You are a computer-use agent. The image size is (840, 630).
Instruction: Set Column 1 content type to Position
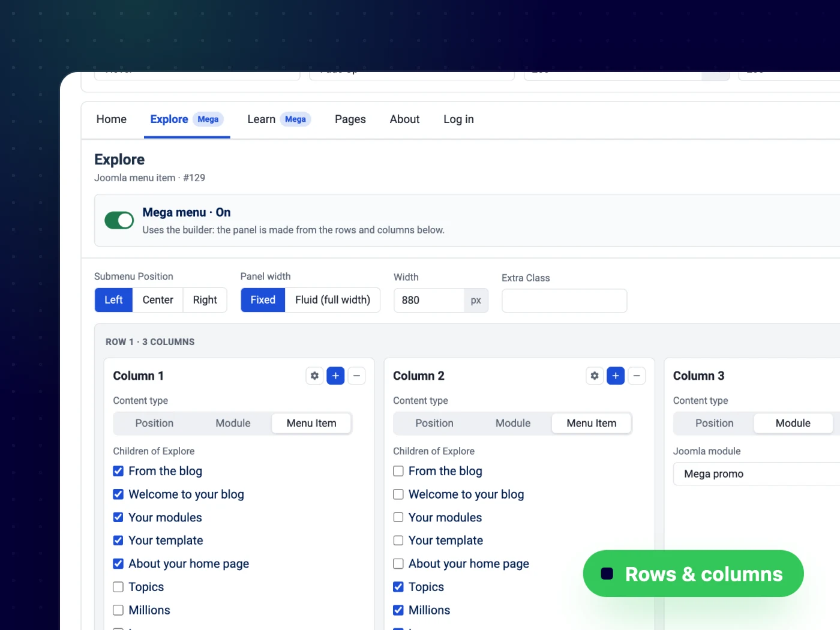pos(154,423)
